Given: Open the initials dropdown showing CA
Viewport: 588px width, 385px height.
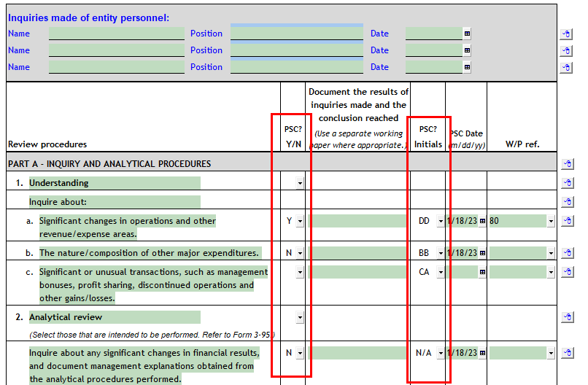Looking at the screenshot, I should click(x=441, y=272).
